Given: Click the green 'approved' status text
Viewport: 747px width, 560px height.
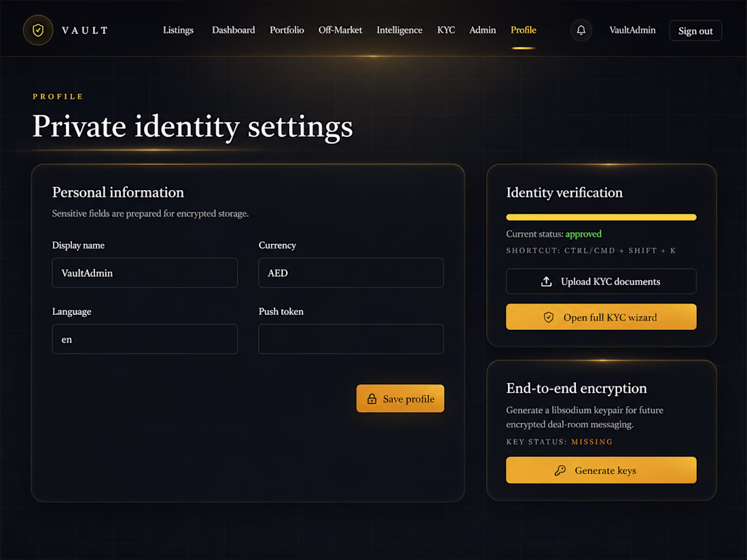Looking at the screenshot, I should pos(583,234).
